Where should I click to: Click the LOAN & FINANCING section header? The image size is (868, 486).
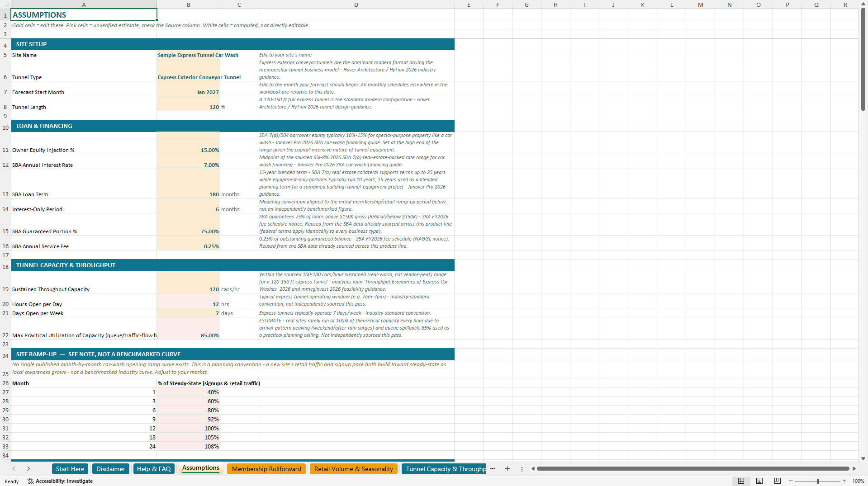coord(232,126)
